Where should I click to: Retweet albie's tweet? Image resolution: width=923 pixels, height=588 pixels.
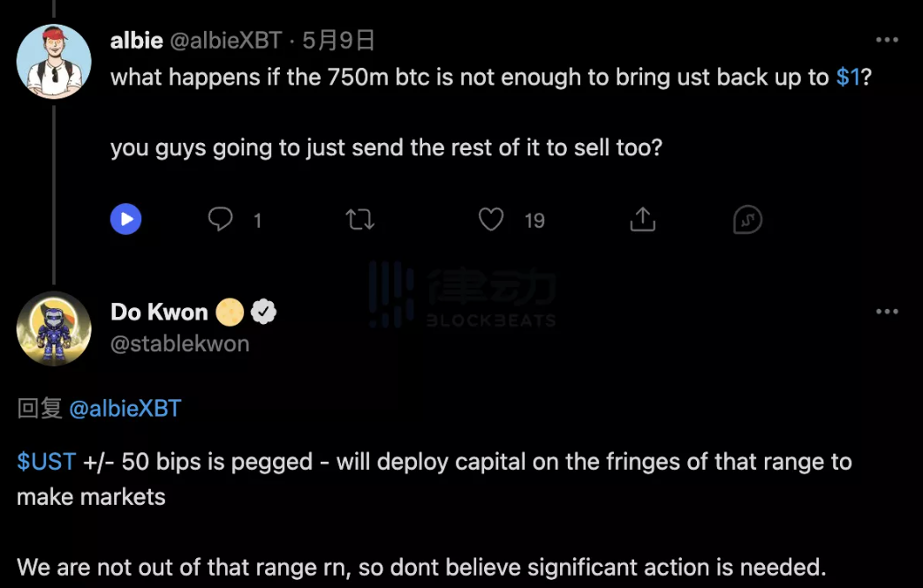(x=359, y=219)
